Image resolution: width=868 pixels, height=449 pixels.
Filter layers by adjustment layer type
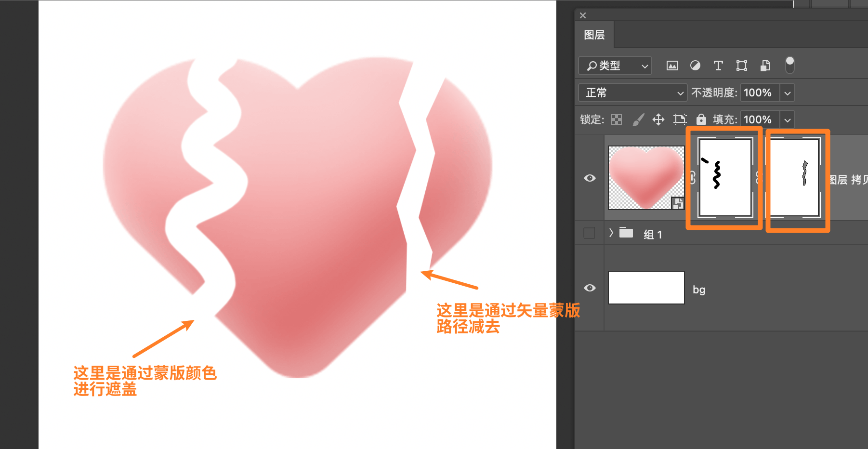tap(695, 66)
